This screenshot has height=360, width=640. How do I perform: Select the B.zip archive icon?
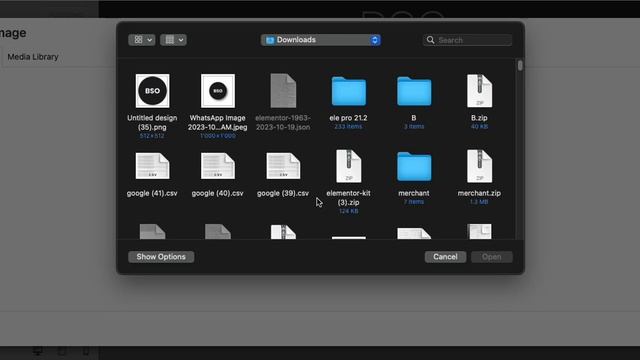click(479, 91)
